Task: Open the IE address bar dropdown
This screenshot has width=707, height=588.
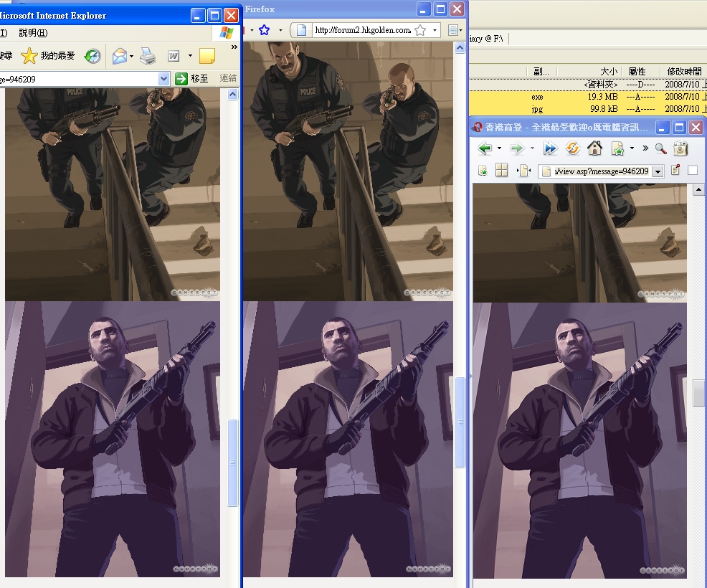Action: tap(163, 79)
